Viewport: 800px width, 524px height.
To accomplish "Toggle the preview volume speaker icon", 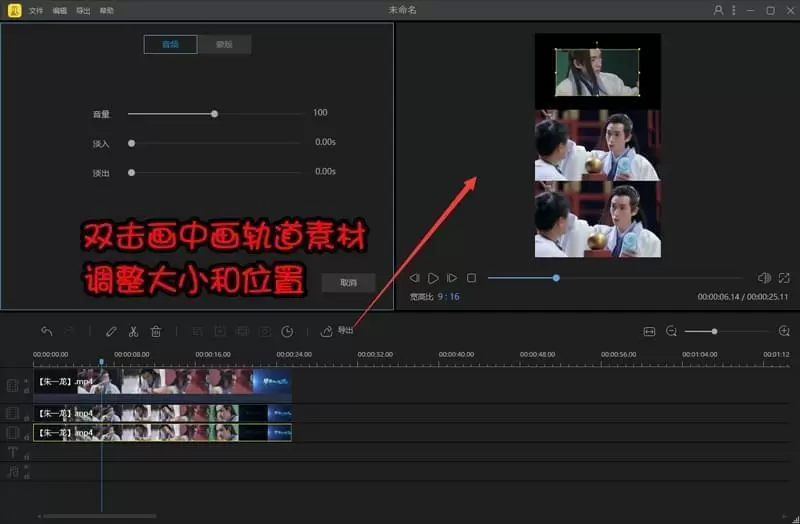I will pyautogui.click(x=764, y=278).
